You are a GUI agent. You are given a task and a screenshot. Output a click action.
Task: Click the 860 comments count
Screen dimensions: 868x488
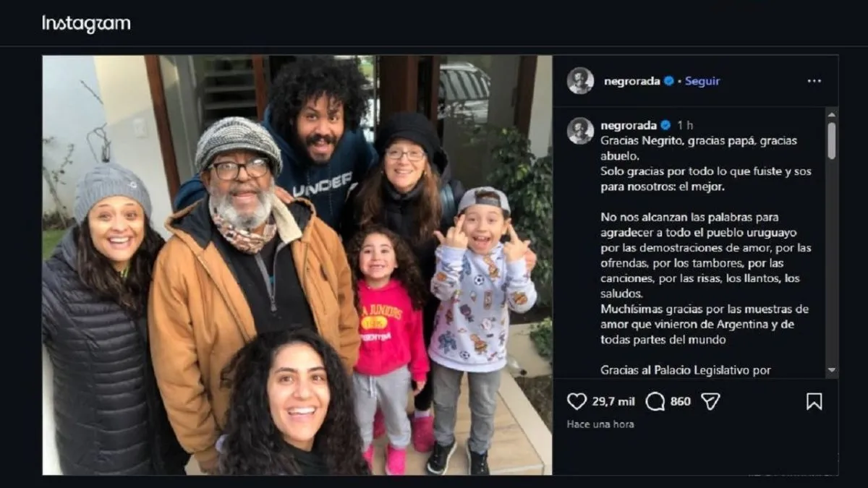680,401
